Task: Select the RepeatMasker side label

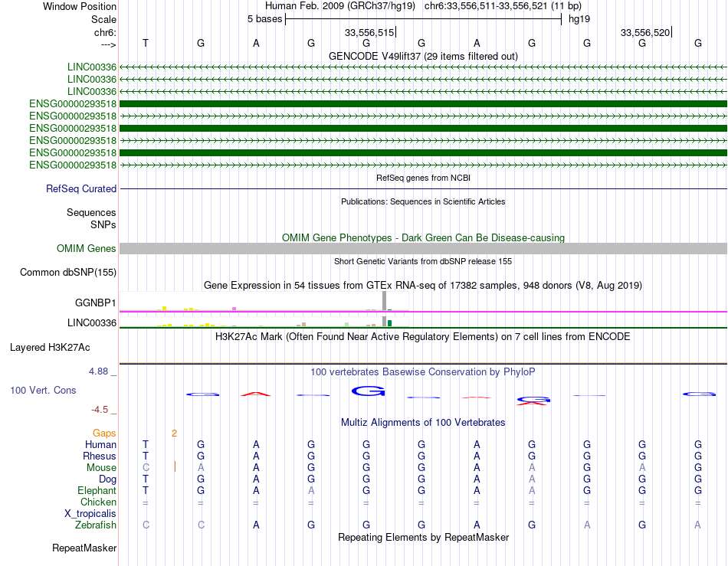Action: (84, 548)
